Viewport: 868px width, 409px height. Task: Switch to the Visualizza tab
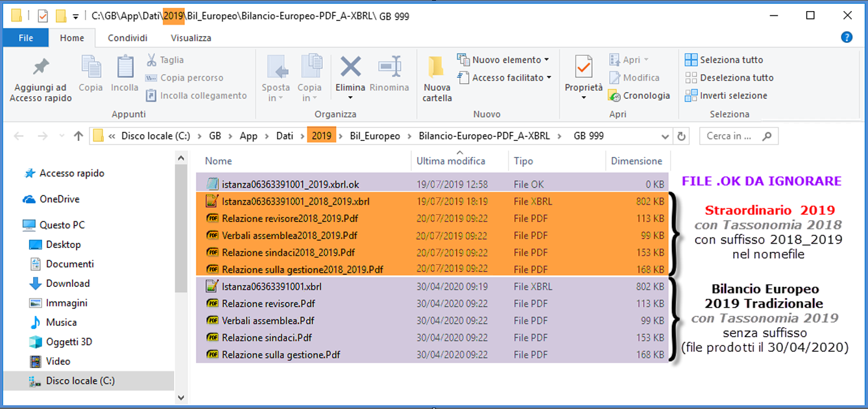coord(191,38)
